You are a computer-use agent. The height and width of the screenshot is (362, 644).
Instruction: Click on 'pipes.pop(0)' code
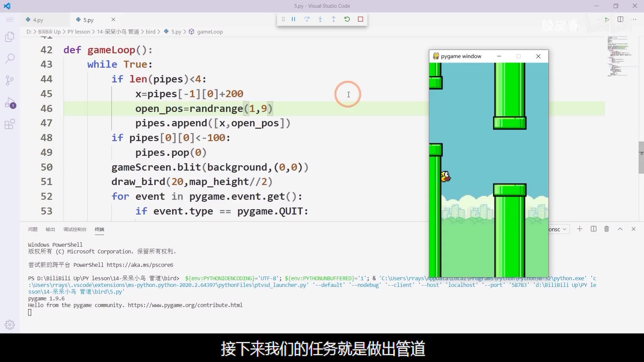click(x=171, y=153)
